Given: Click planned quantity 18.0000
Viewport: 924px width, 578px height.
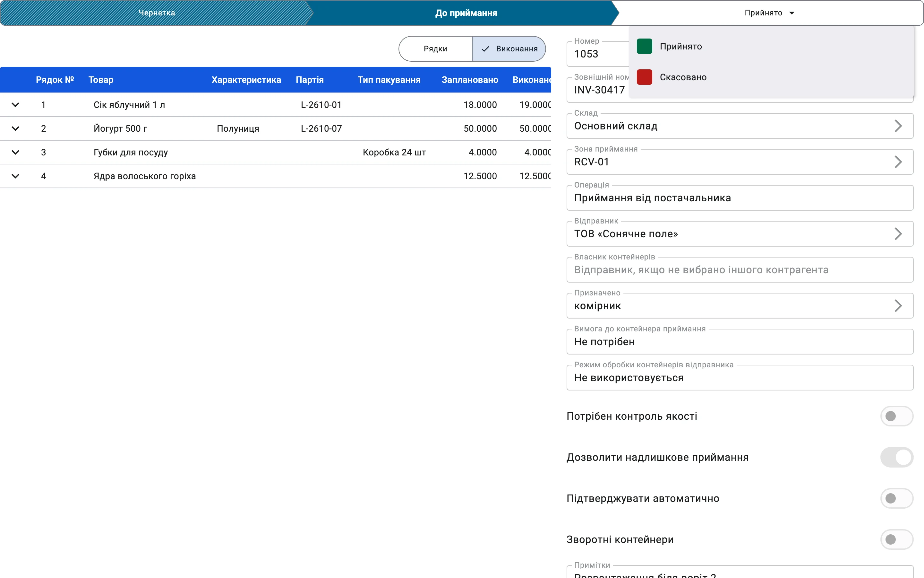Looking at the screenshot, I should coord(480,105).
